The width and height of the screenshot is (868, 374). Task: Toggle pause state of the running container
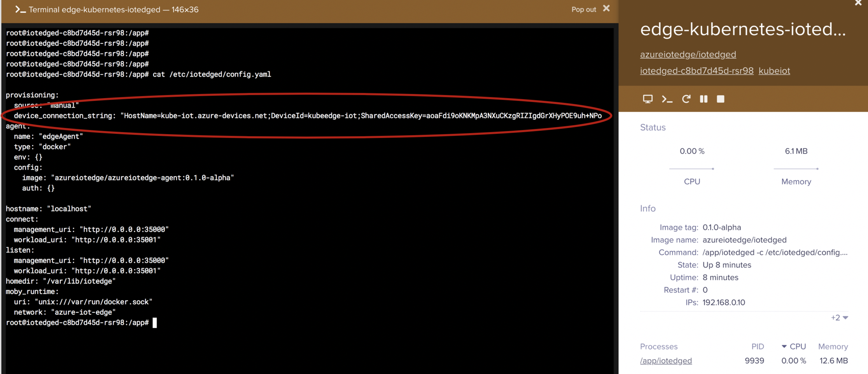click(703, 99)
